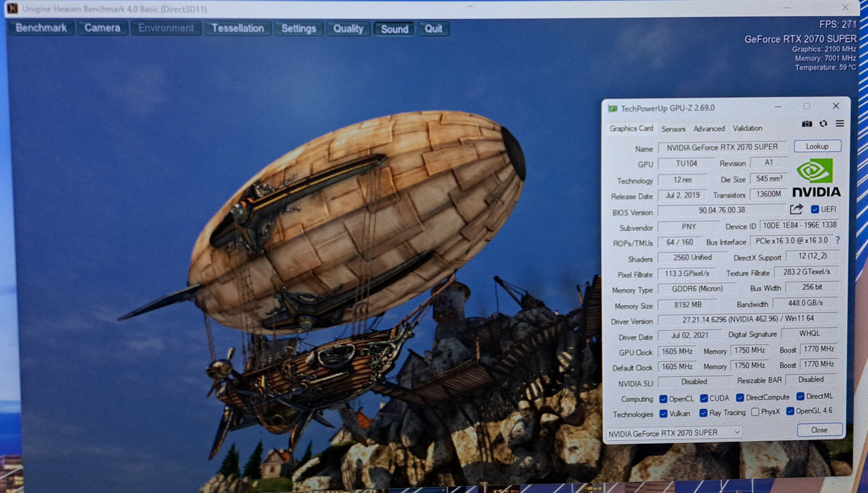Image resolution: width=868 pixels, height=493 pixels.
Task: Switch to the Graphics Card tab
Action: 631,128
